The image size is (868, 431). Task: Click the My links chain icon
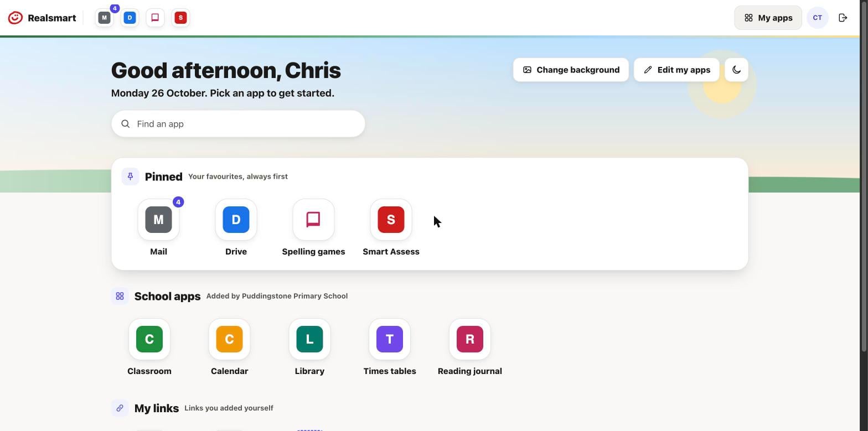[x=120, y=408]
